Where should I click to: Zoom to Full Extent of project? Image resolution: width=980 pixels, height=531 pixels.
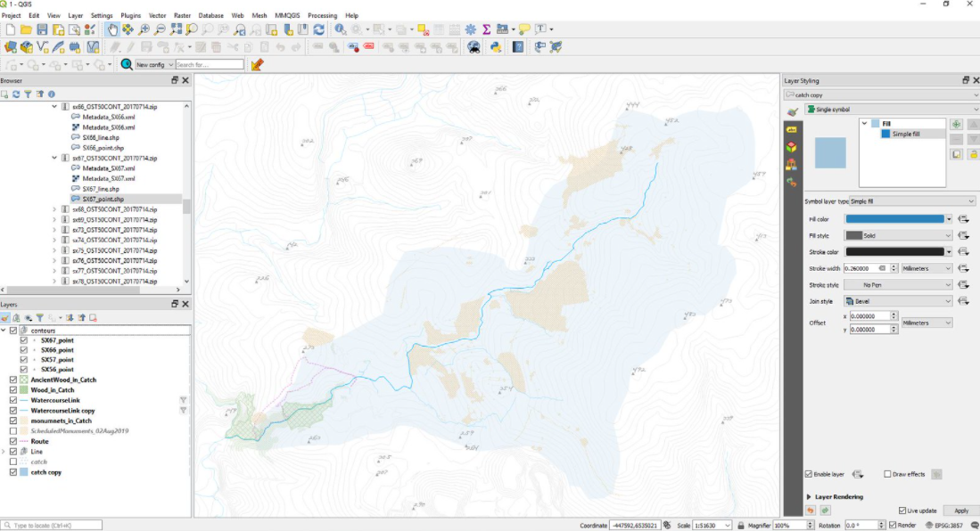click(x=177, y=29)
